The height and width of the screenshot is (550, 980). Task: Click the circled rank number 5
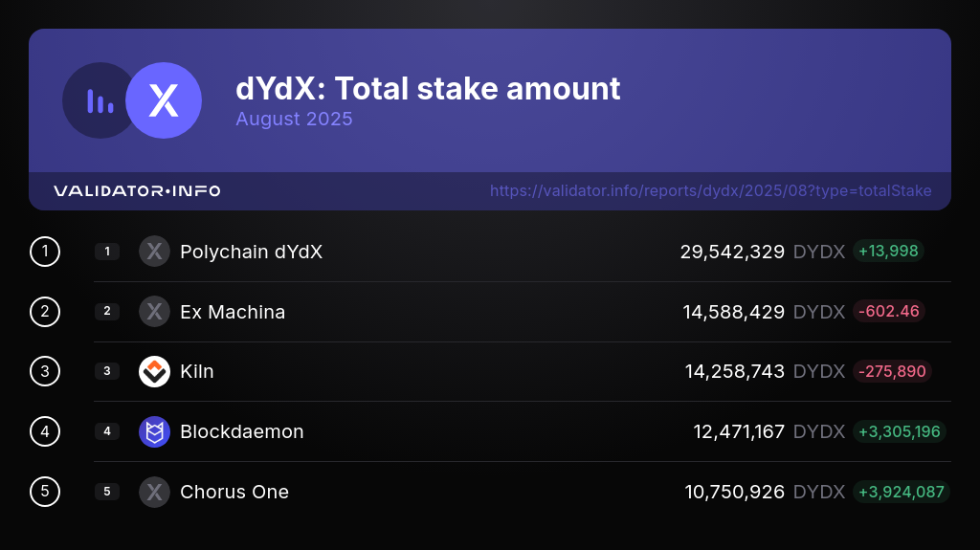click(45, 492)
